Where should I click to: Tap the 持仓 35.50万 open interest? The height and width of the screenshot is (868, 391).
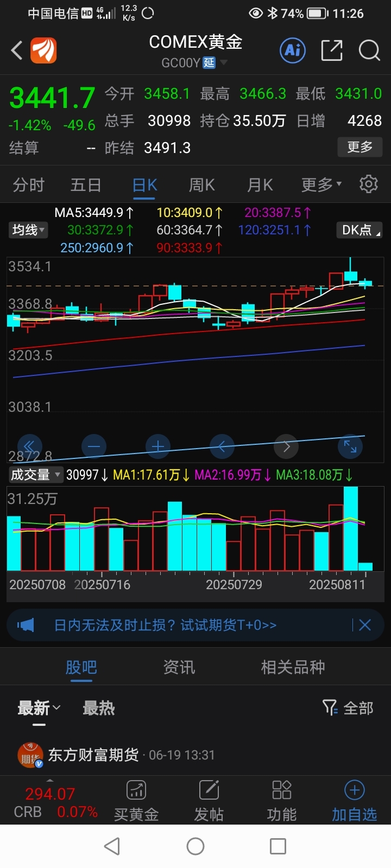click(242, 120)
